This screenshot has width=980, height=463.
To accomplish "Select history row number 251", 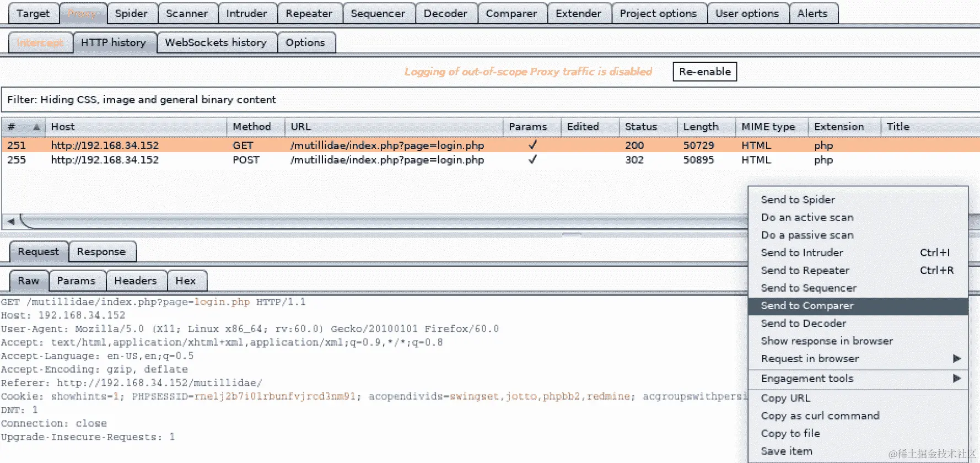I will pos(490,145).
